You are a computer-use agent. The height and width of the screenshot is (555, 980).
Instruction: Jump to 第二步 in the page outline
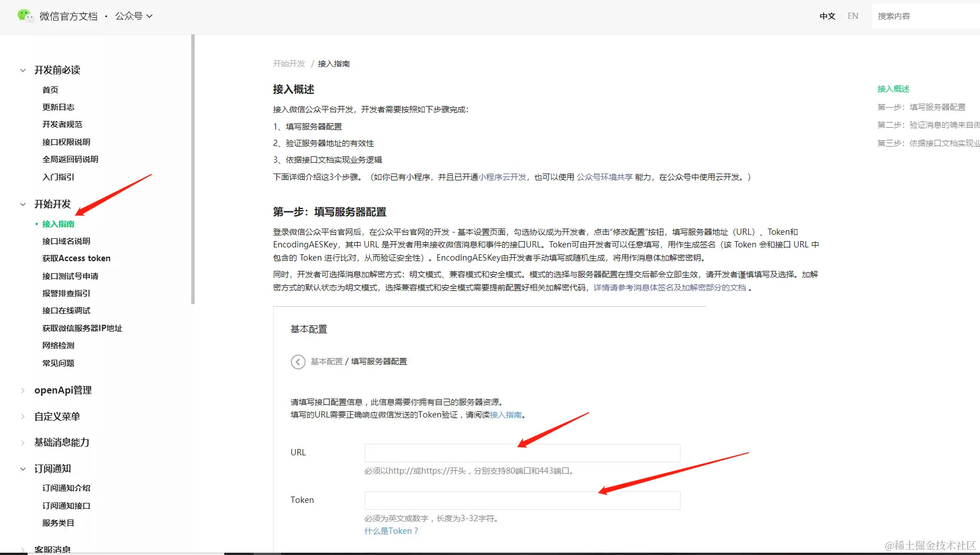point(928,125)
